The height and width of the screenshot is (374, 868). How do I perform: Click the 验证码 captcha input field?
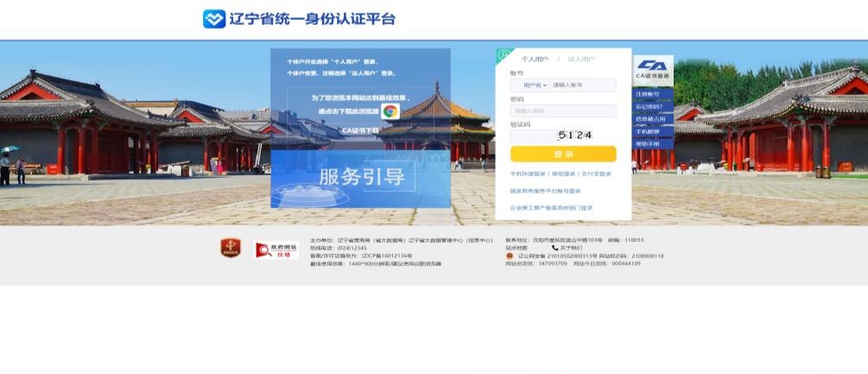tap(534, 136)
